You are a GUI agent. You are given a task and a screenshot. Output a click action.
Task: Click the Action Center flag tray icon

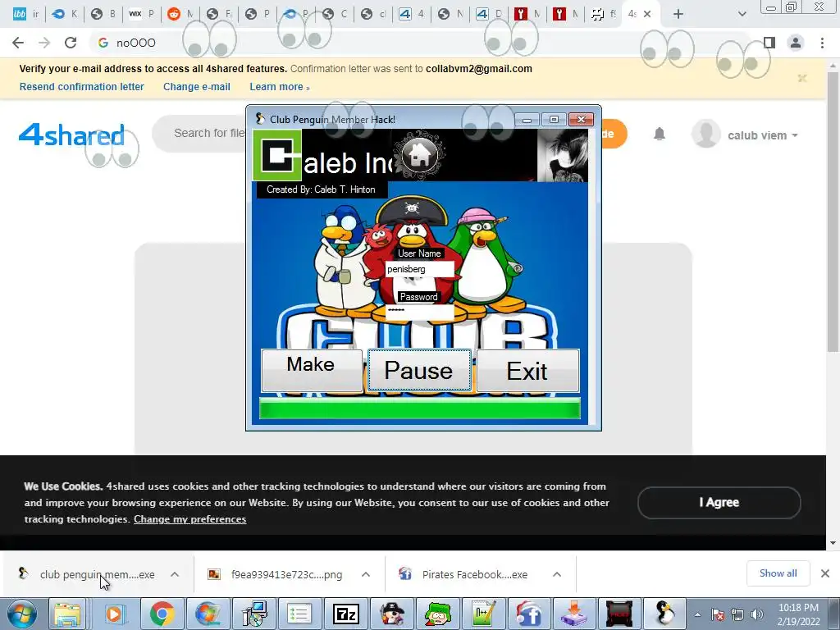click(718, 614)
